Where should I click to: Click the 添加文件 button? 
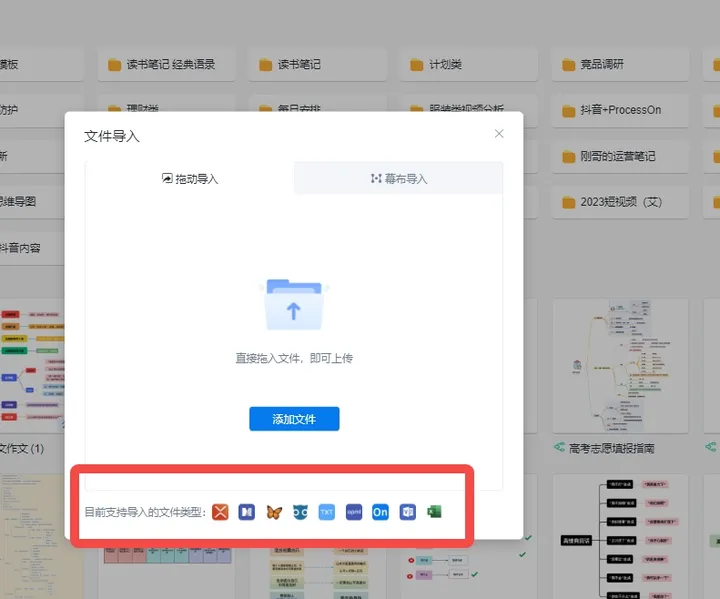[x=294, y=419]
